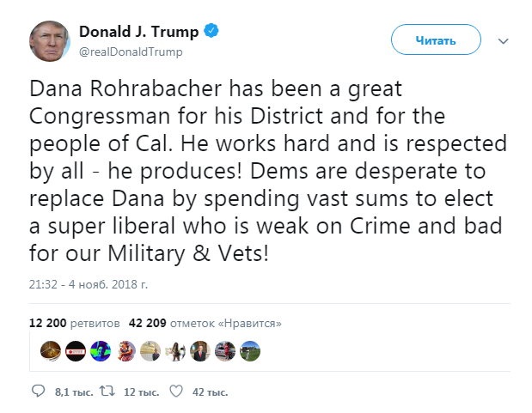Image resolution: width=532 pixels, height=413 pixels.
Task: Click the 42 тыс. like count
Action: (x=209, y=392)
